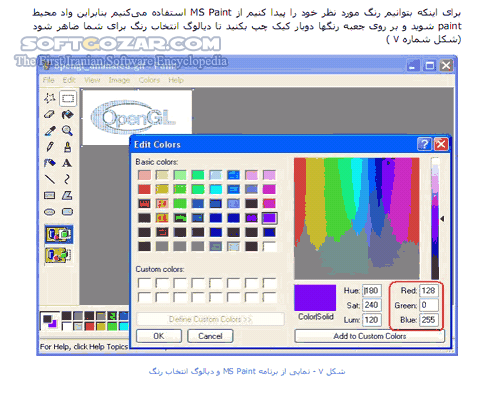Open the Edit menu in Paint
This screenshot has width=500, height=400.
(x=69, y=80)
